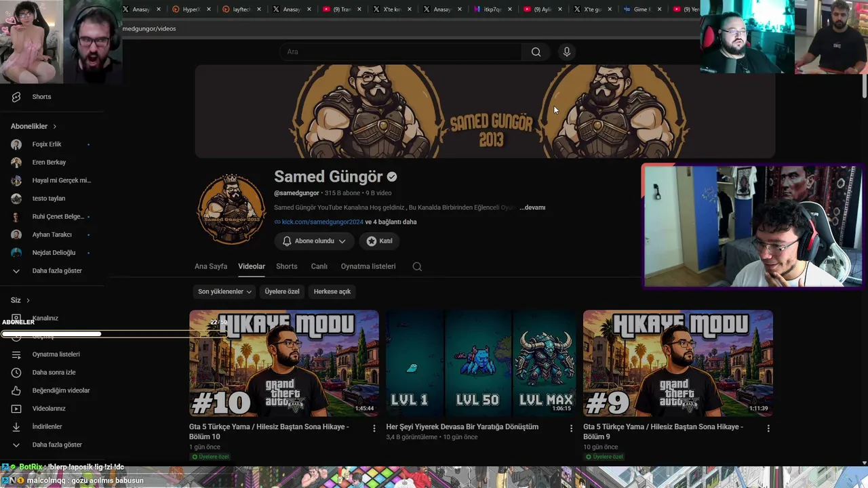Viewport: 868px width, 488px height.
Task: Open the Oynatma listeleri channel tab
Action: point(368,266)
